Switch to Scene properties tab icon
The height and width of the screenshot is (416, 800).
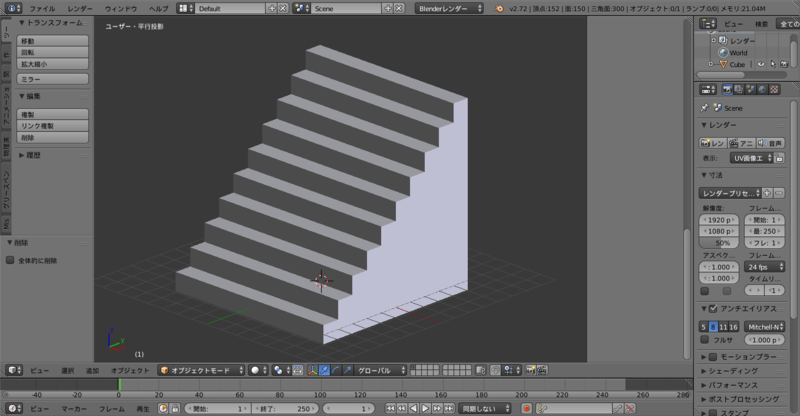(751, 90)
